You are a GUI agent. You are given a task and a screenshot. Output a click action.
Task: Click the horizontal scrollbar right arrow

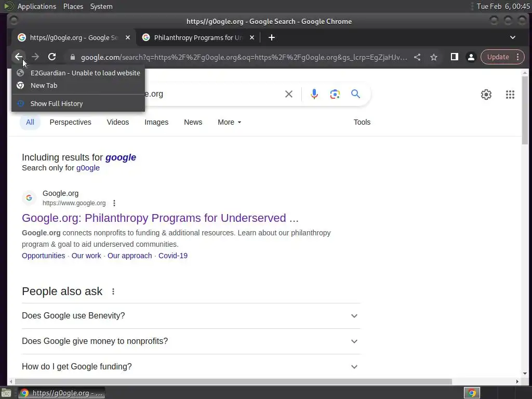point(517,381)
